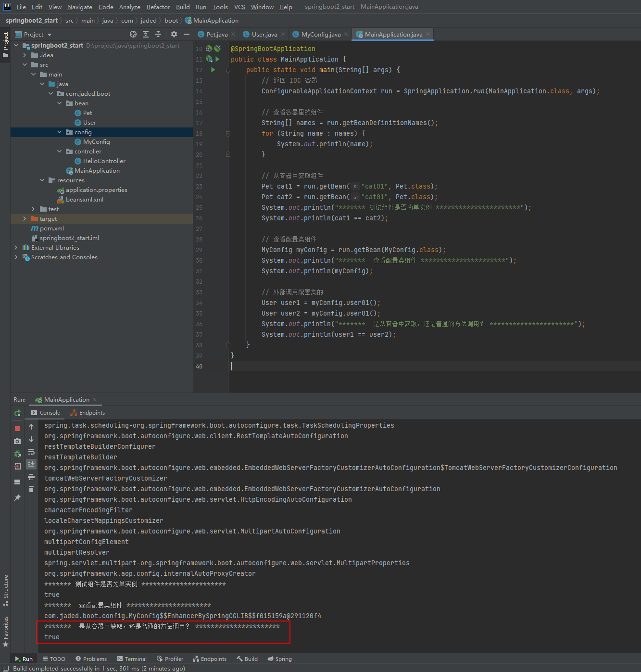Click Spring bean search icon on line 10

(x=209, y=49)
